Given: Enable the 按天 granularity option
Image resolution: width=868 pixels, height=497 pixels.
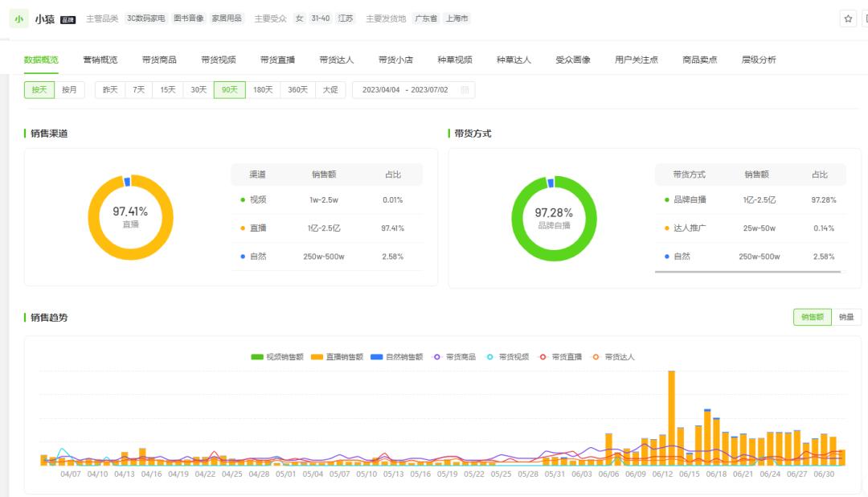Looking at the screenshot, I should pyautogui.click(x=39, y=89).
